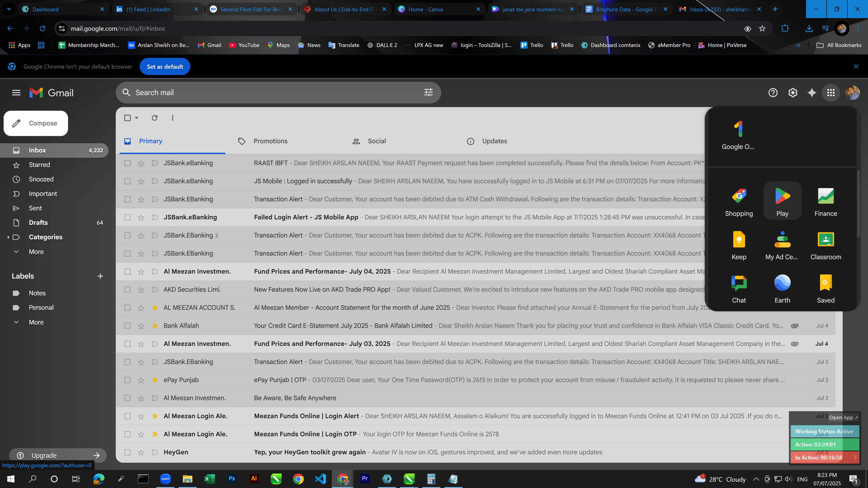Viewport: 868px width, 488px height.
Task: Close the Google apps grid launcher
Action: (x=831, y=93)
